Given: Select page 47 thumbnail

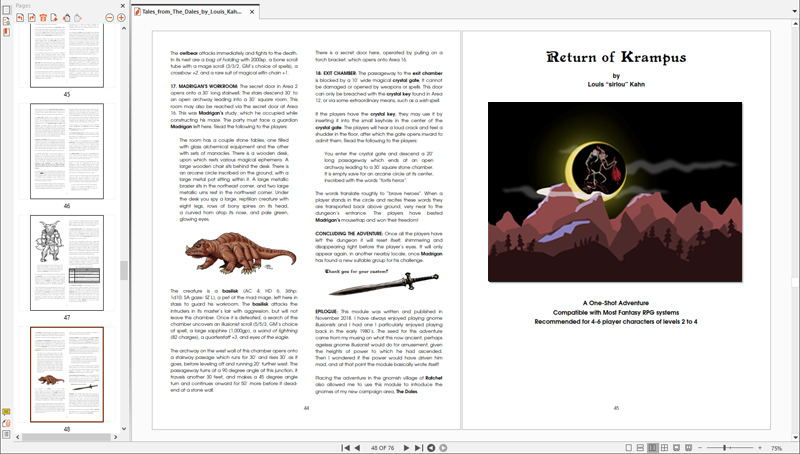Looking at the screenshot, I should 67,264.
